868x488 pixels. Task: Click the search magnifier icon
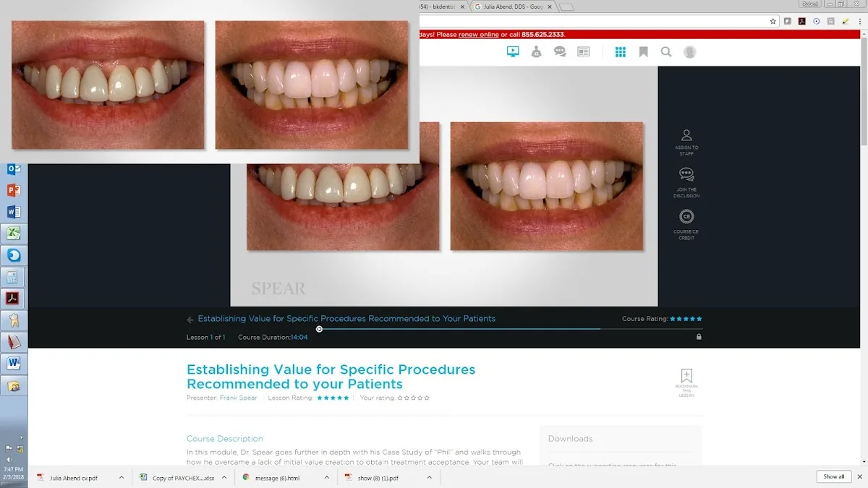(666, 51)
